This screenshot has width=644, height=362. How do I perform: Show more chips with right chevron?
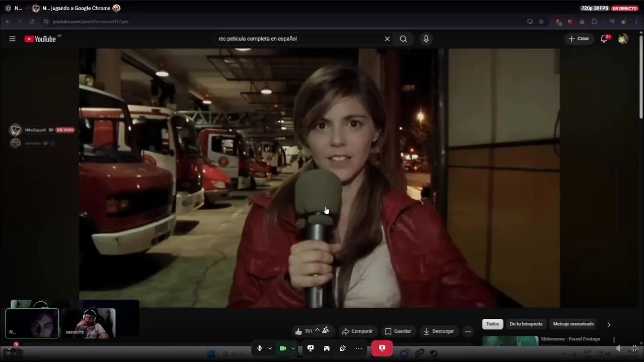point(609,325)
